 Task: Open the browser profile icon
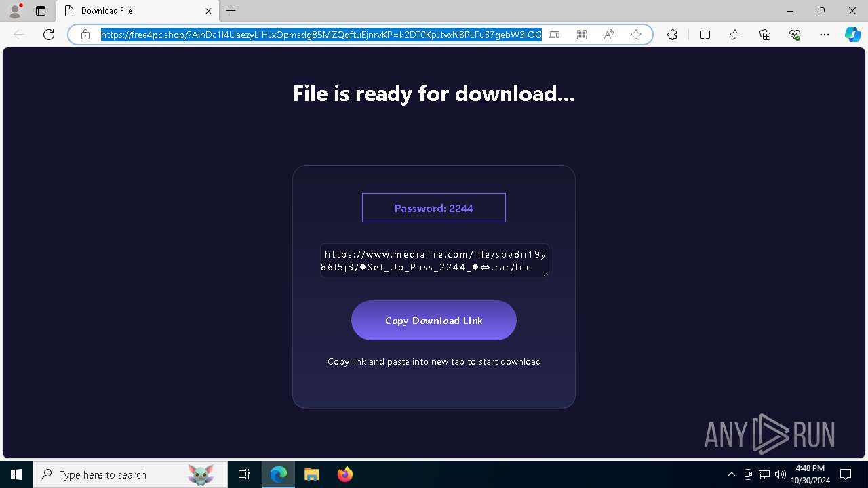point(15,11)
